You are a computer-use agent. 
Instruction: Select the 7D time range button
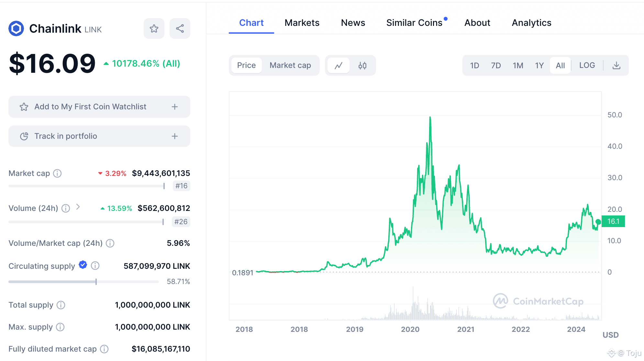click(496, 66)
